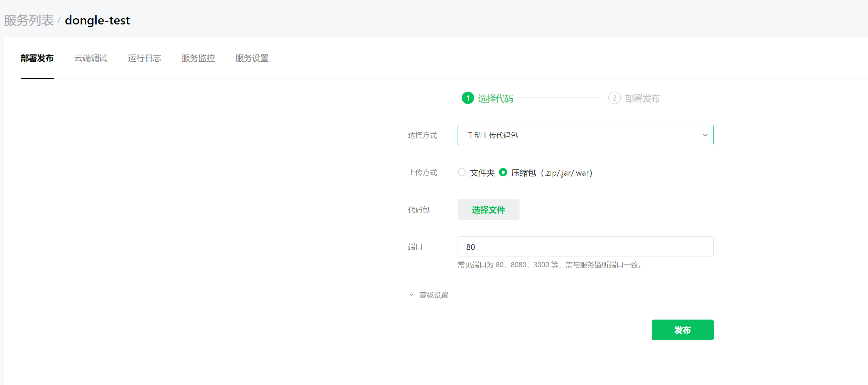Click the 选择方式 field label

click(422, 135)
